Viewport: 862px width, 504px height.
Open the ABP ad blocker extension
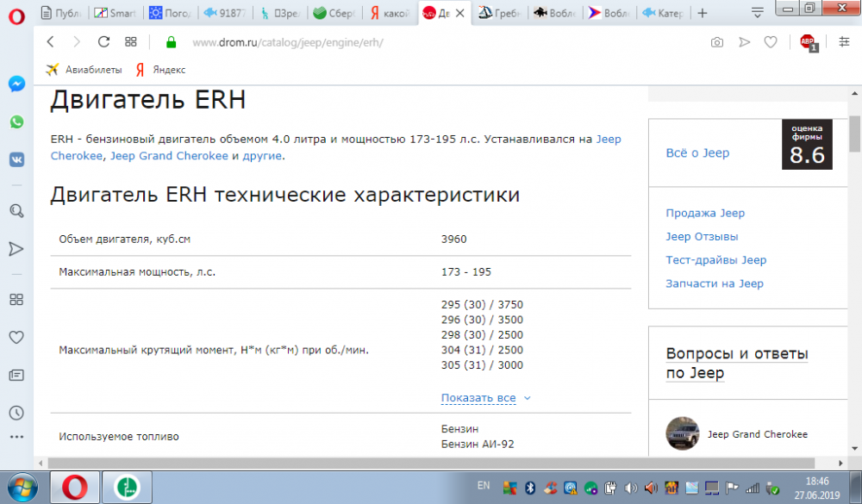[x=808, y=42]
